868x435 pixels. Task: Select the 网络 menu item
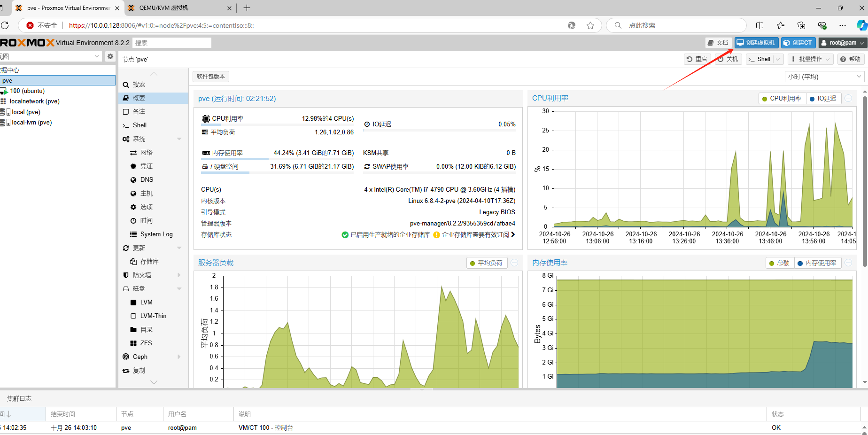point(154,153)
